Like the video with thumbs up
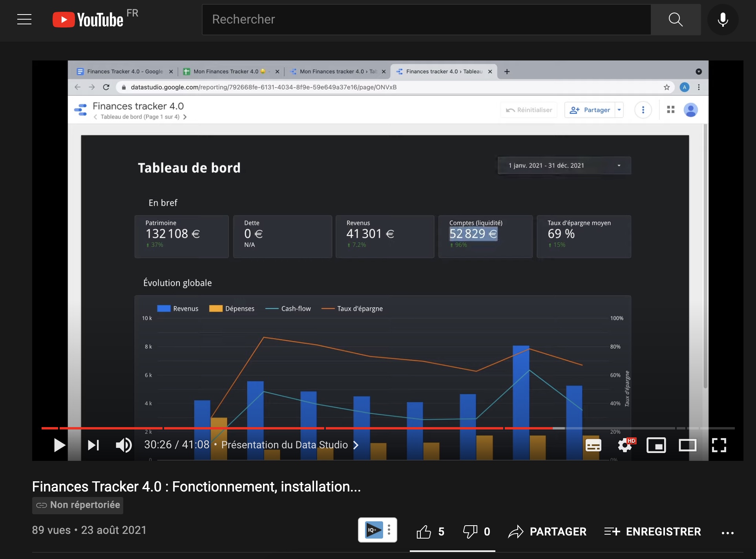756x559 pixels. click(424, 532)
